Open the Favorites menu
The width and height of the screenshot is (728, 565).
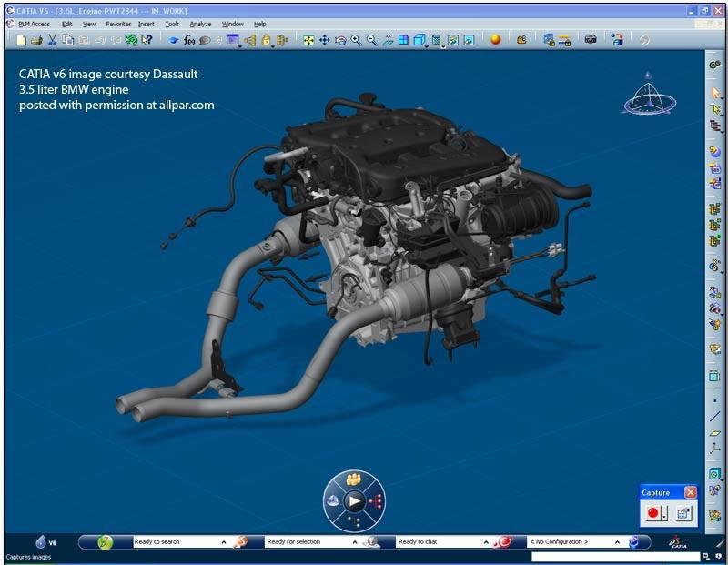(118, 25)
